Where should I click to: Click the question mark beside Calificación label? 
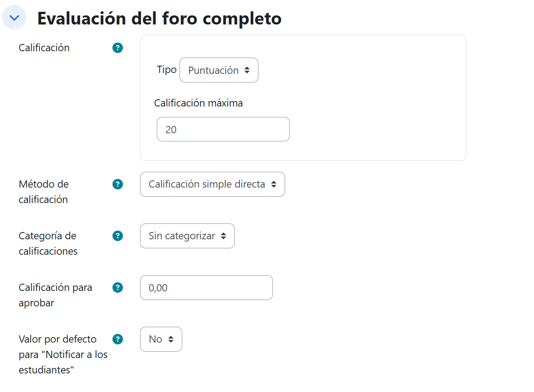point(117,48)
